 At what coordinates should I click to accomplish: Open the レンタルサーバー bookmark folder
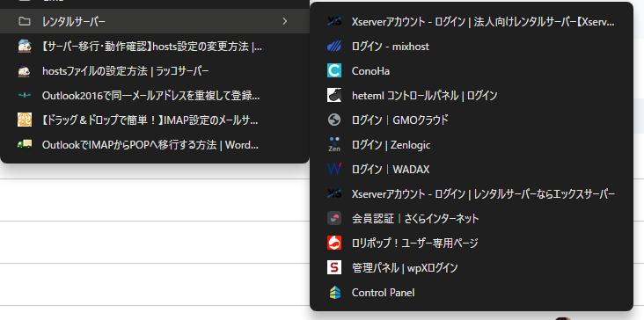(155, 21)
